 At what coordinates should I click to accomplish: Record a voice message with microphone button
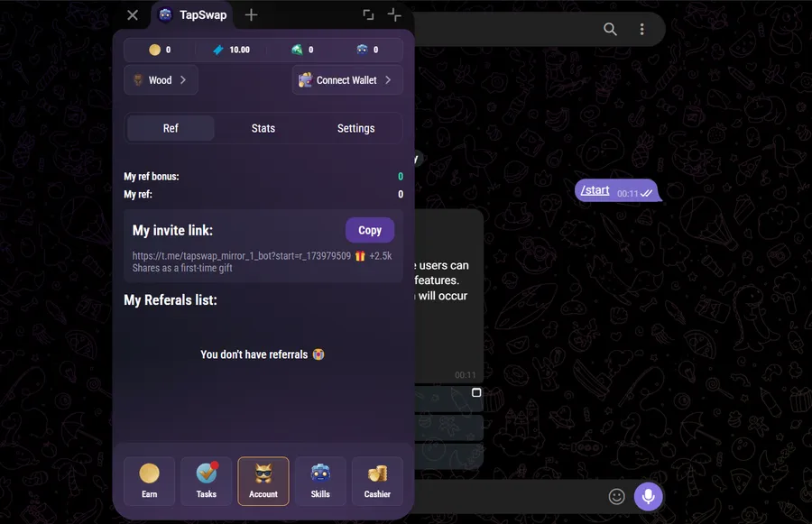point(649,497)
